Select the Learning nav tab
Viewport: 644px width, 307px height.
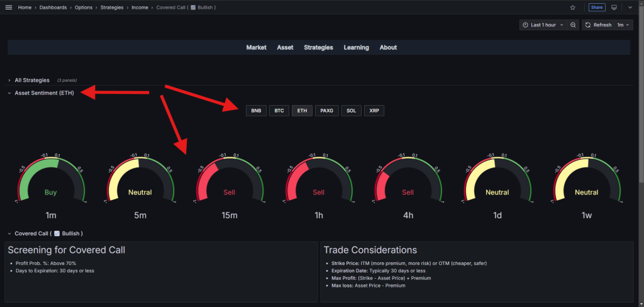coord(356,47)
